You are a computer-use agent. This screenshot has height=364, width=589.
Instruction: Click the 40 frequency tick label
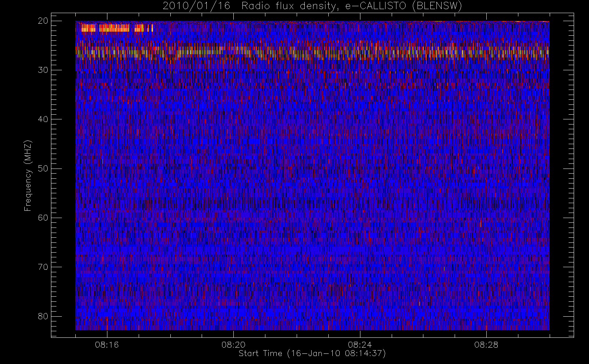43,119
